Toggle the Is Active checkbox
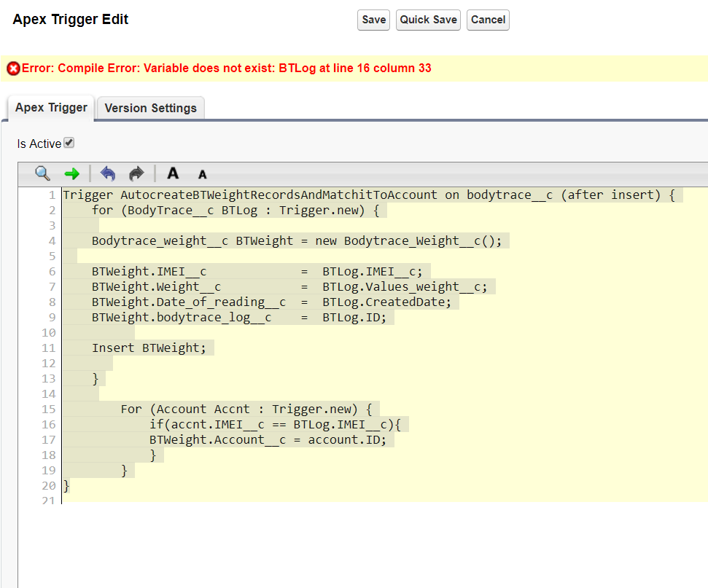This screenshot has width=708, height=588. pos(69,143)
